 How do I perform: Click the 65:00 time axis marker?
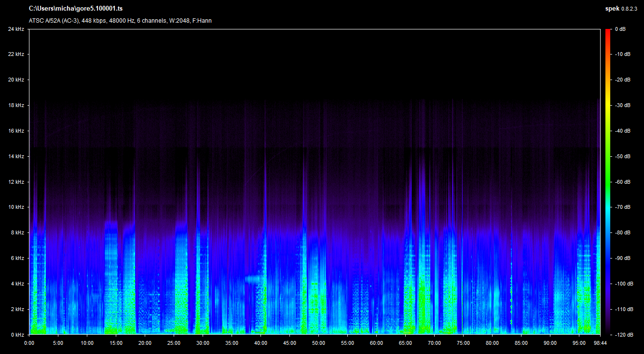(405, 343)
